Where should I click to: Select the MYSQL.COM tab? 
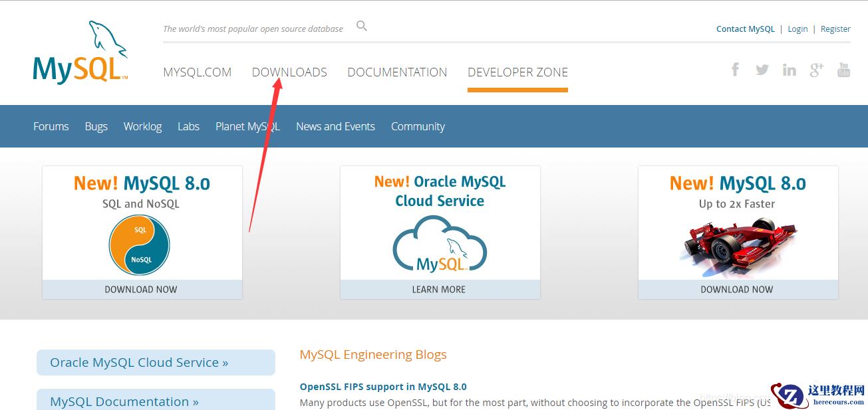[x=197, y=72]
